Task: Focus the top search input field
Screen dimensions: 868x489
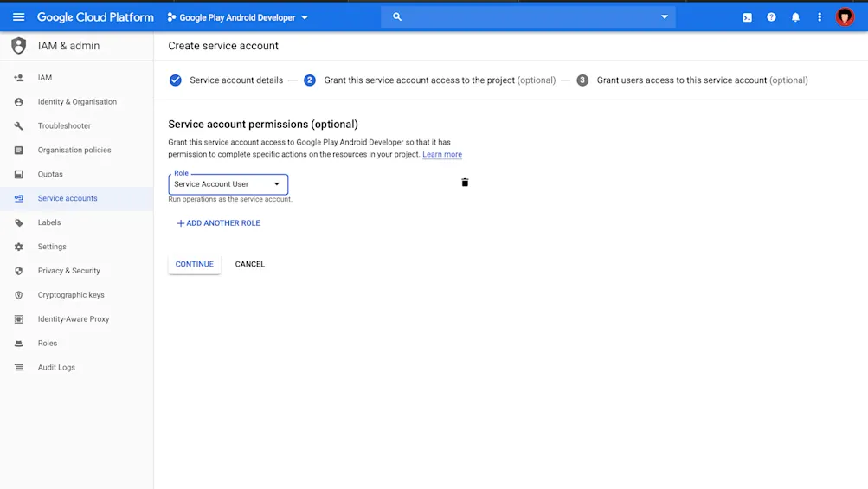Action: [528, 17]
